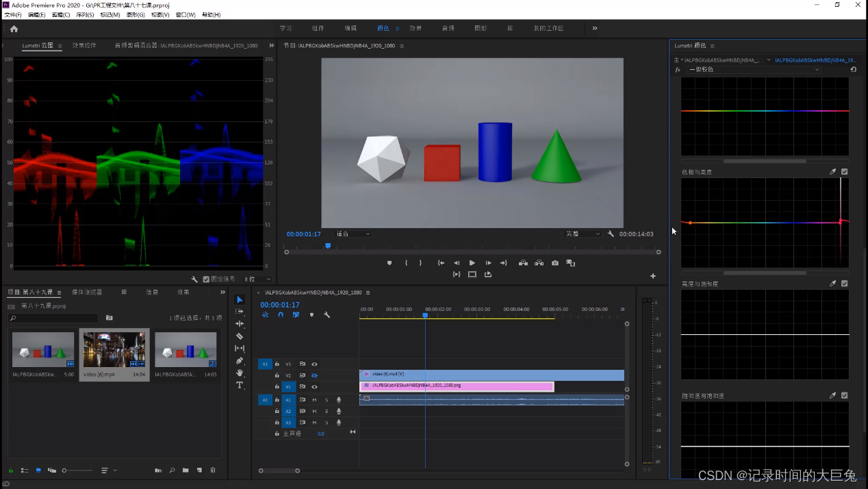Select the Razor tool in the toolbar
Image resolution: width=868 pixels, height=489 pixels.
pos(240,336)
